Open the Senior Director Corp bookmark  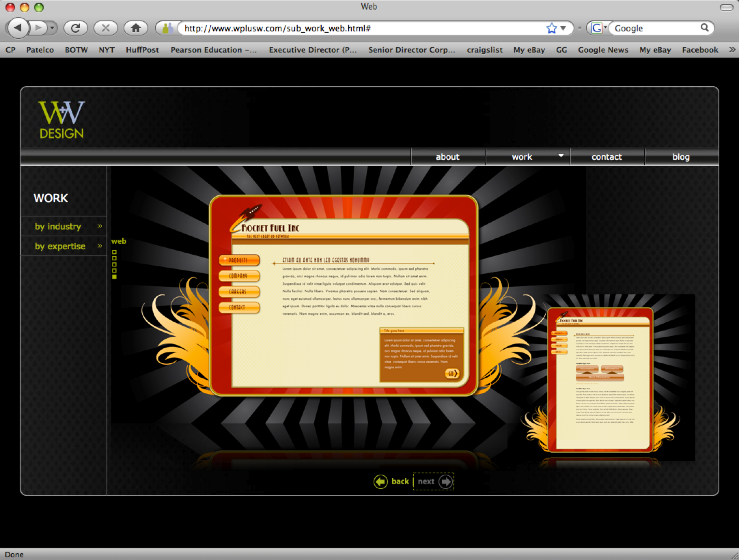click(412, 50)
